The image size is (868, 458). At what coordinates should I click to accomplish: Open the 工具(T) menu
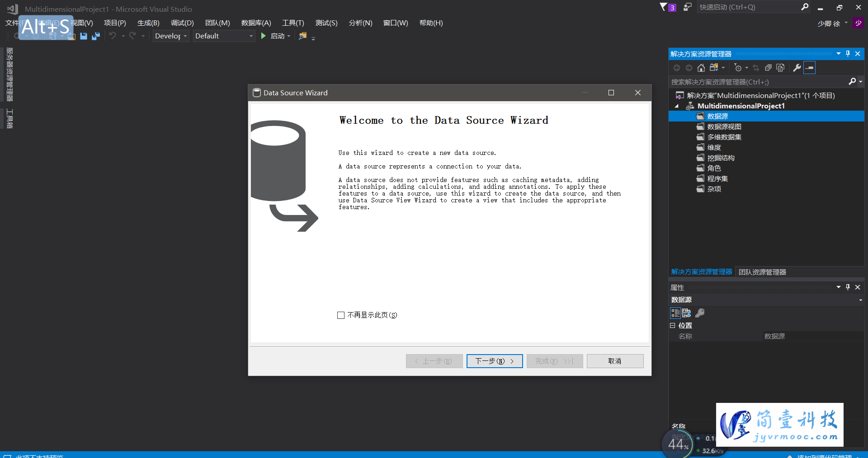point(293,23)
